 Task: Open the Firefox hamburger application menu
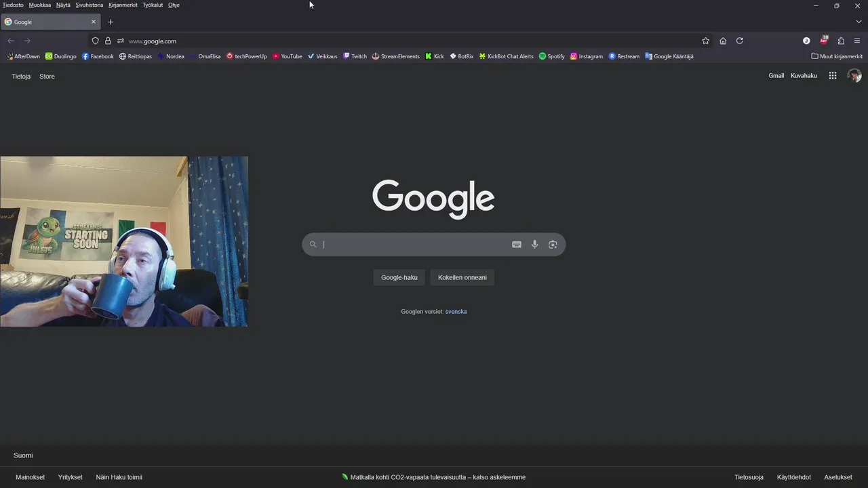click(x=857, y=41)
